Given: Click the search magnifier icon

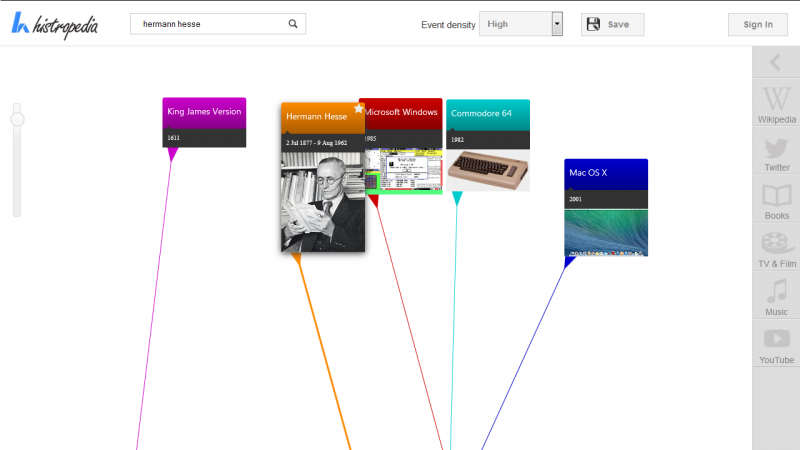Looking at the screenshot, I should 293,24.
